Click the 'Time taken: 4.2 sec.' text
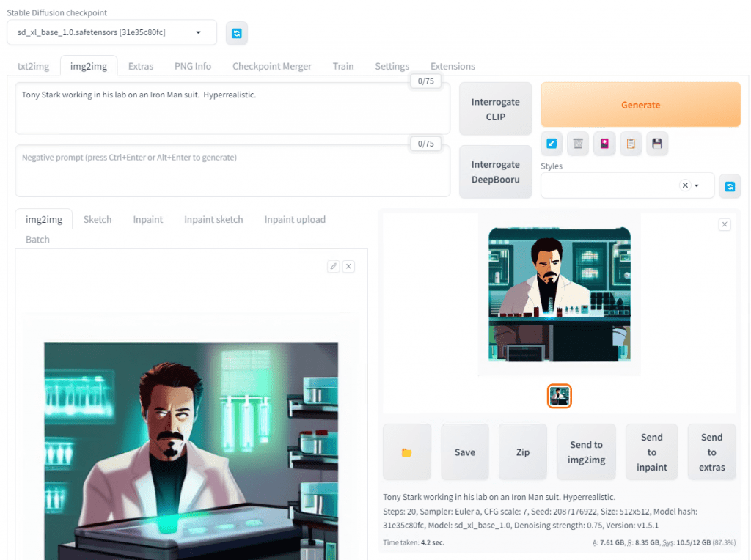This screenshot has height=560, width=751. coord(414,542)
